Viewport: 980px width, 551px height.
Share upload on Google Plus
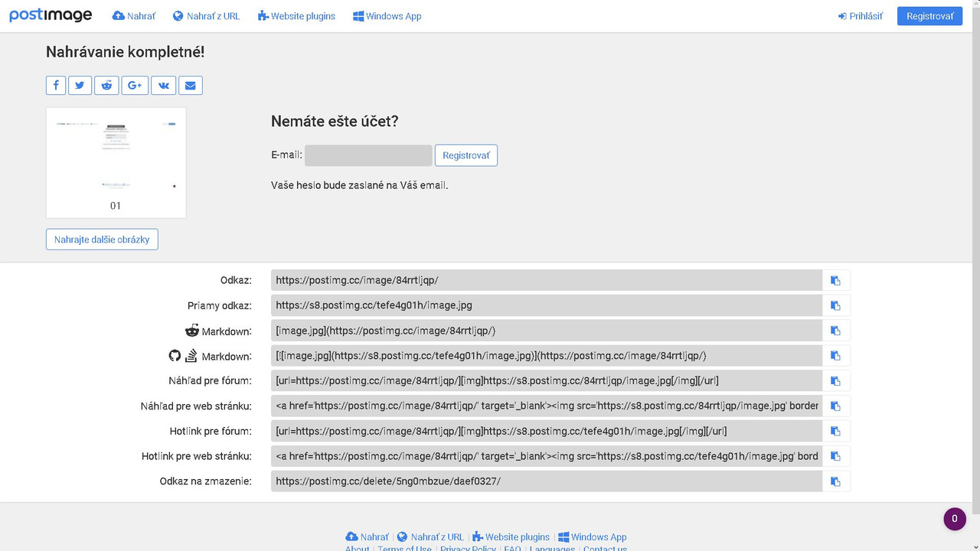coord(135,85)
